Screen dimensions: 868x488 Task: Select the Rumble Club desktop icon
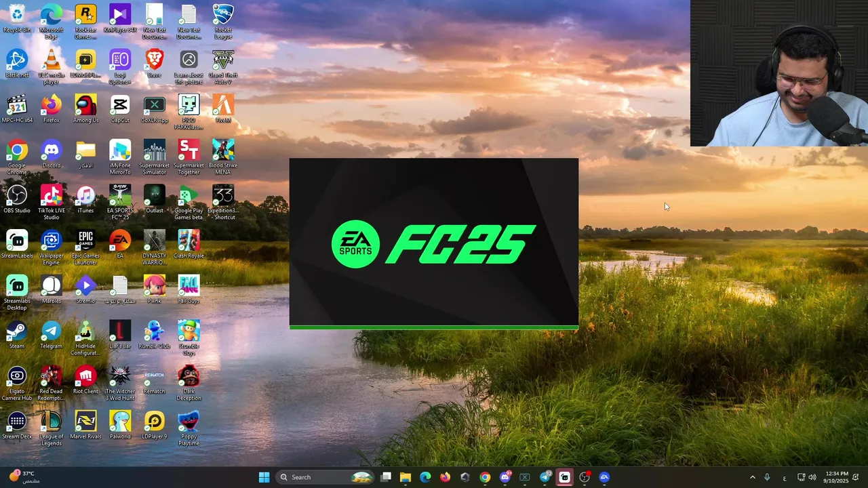[155, 335]
